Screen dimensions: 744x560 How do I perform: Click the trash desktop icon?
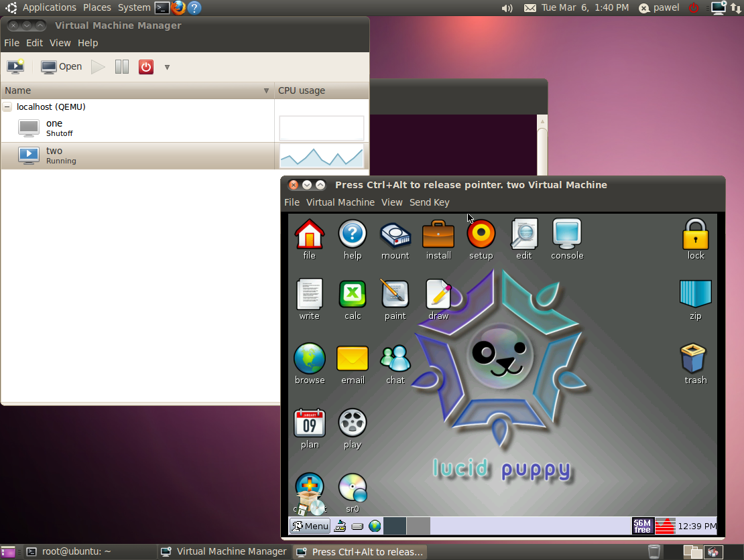(x=695, y=364)
